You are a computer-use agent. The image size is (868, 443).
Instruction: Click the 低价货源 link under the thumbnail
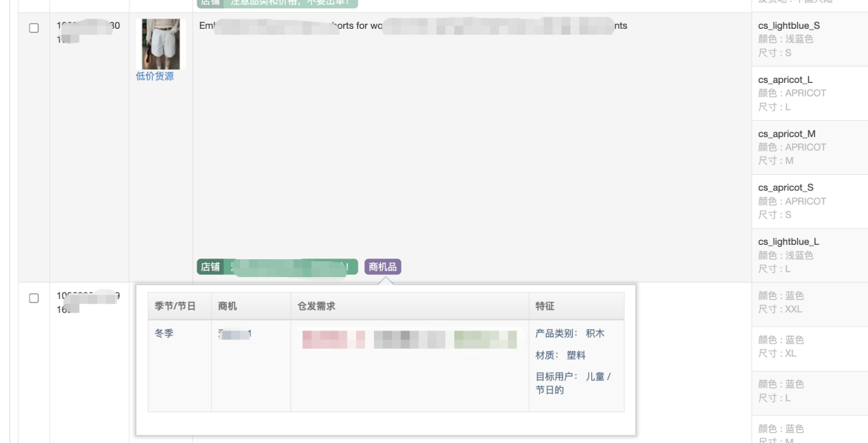click(155, 76)
